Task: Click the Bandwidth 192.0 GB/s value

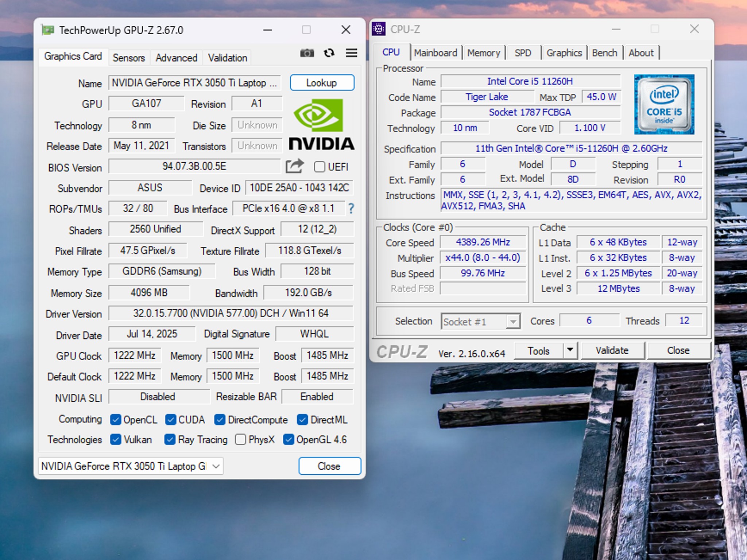Action: [309, 292]
